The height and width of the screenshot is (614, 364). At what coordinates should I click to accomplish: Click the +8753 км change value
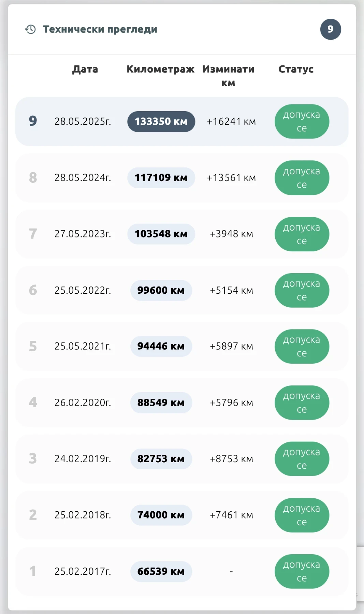[x=231, y=459]
